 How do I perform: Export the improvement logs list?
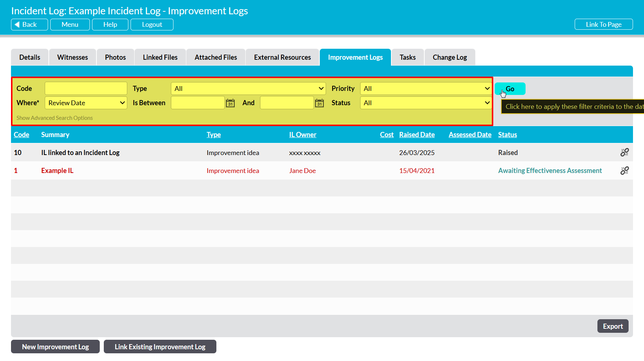(x=613, y=326)
